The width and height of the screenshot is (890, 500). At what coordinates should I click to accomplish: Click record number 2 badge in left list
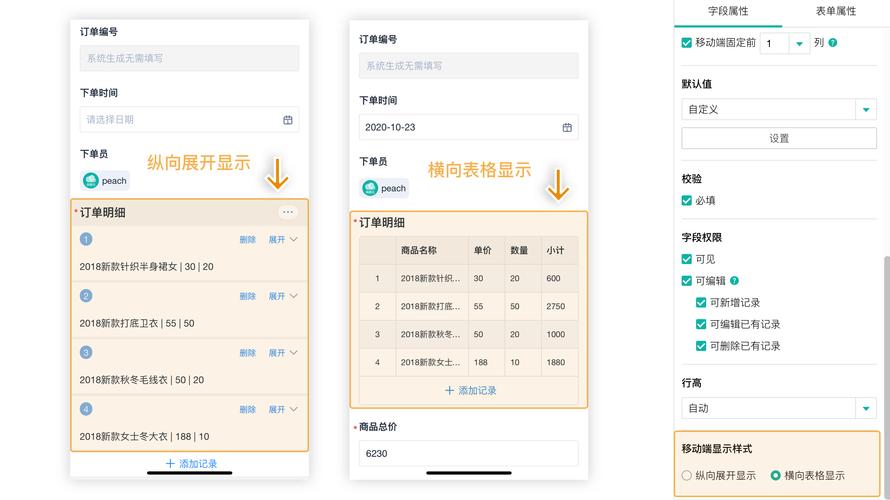pos(86,296)
